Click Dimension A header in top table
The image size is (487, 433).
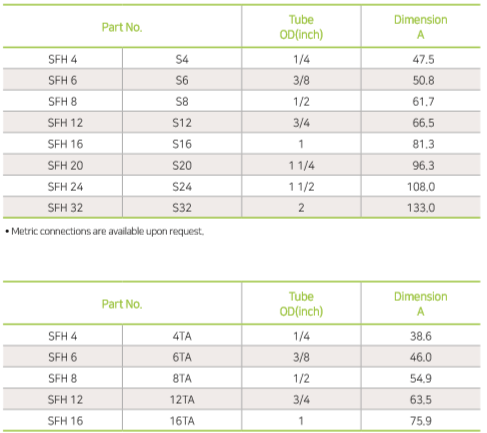421,27
